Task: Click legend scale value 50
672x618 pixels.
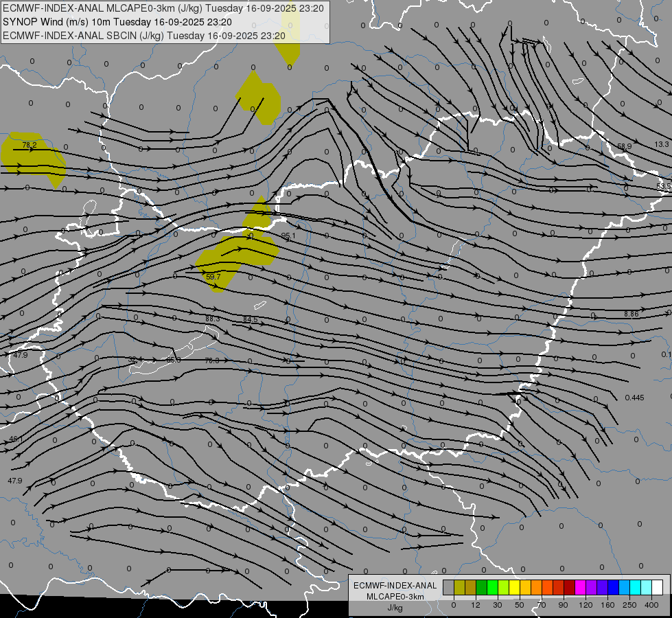Action: coord(520,605)
